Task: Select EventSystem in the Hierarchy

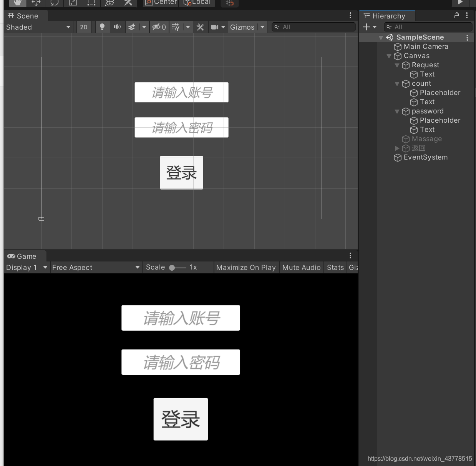Action: [425, 157]
